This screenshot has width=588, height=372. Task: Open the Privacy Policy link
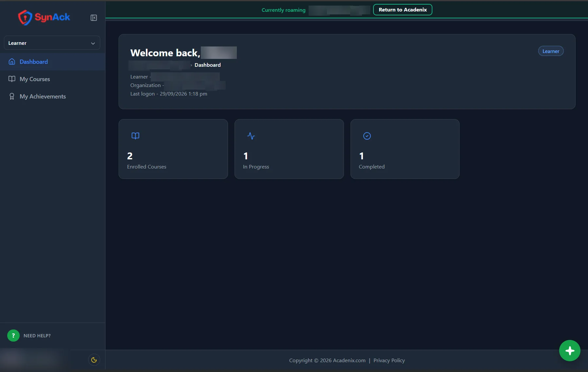(389, 360)
